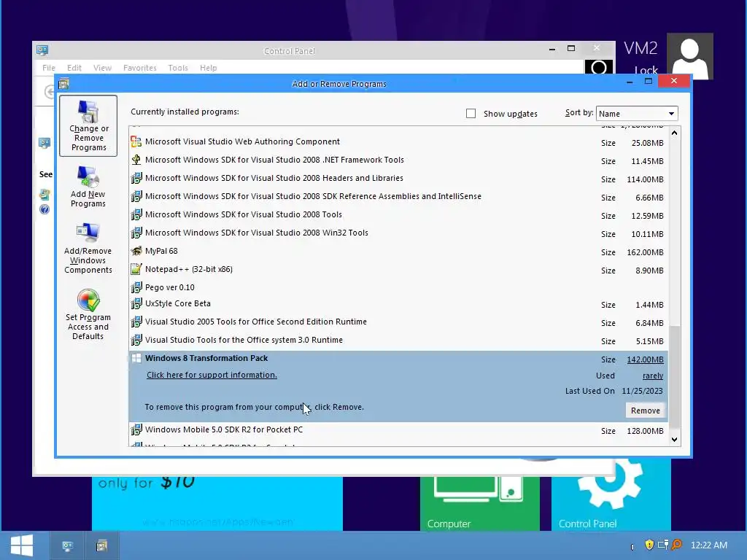Click icon next to SDK Win32 Tools entry
This screenshot has height=560, width=747.
pyautogui.click(x=136, y=233)
